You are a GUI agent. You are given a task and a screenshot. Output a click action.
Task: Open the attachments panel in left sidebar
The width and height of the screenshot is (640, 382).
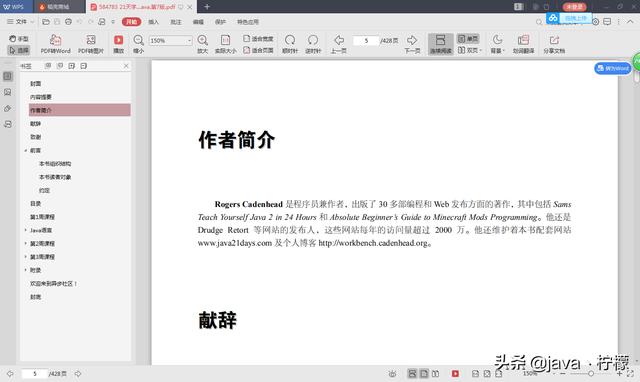coord(8,109)
